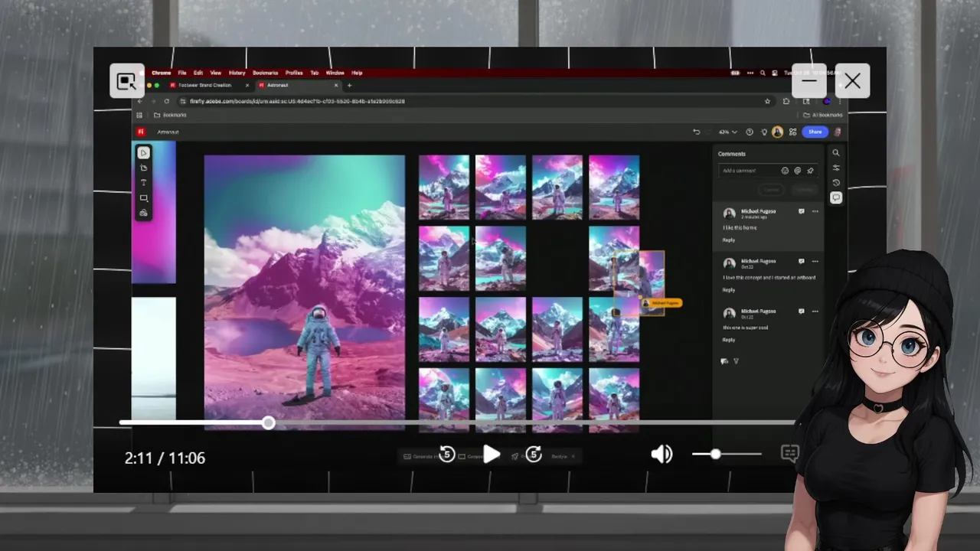The height and width of the screenshot is (551, 980).
Task: Bookmark page with the star icon
Action: [767, 101]
